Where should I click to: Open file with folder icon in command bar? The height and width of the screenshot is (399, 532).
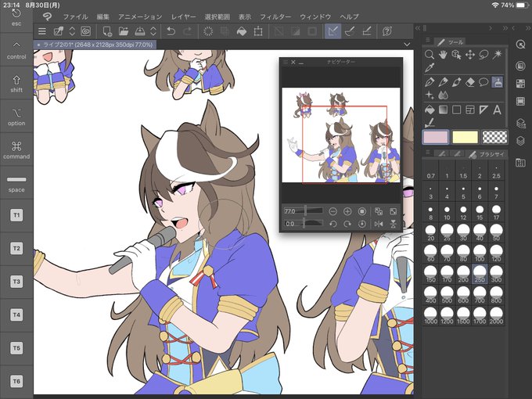tap(124, 31)
